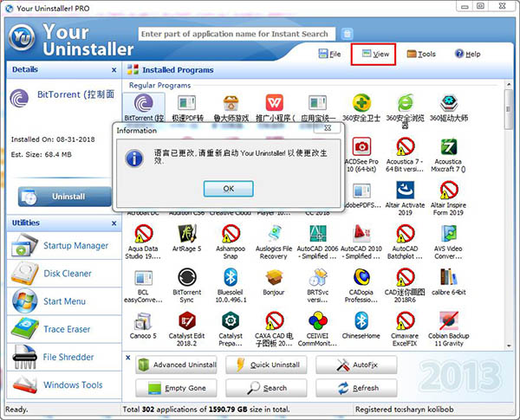Viewport: 520px width, 420px height.
Task: Hide the bottom action toolbar with X
Action: [128, 358]
